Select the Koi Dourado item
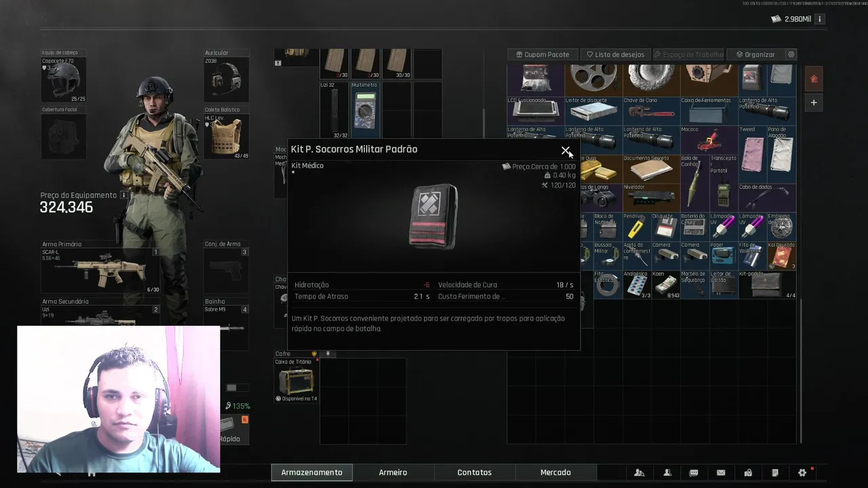Screen dimensions: 868x488 click(x=781, y=256)
